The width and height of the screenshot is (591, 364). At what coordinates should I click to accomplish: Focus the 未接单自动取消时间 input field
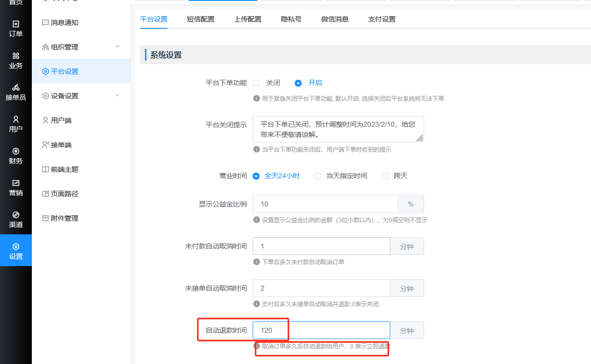[321, 289]
